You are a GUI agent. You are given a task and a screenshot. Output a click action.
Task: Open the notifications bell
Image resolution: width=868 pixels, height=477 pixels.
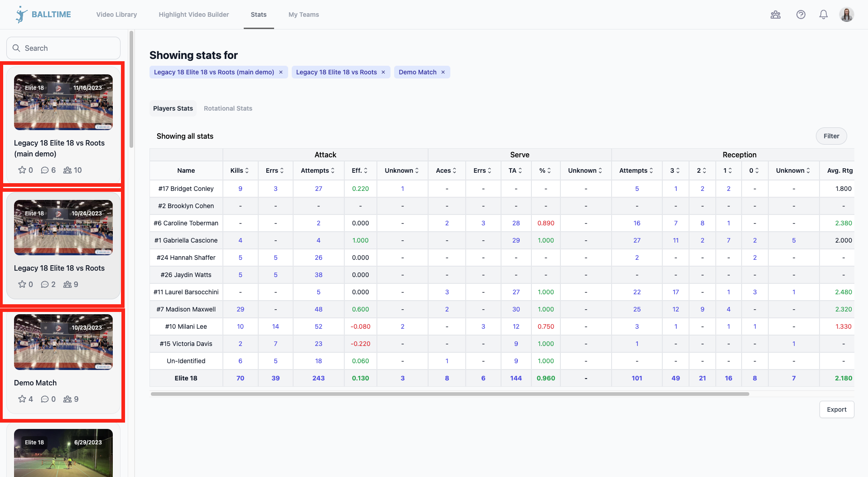(823, 15)
